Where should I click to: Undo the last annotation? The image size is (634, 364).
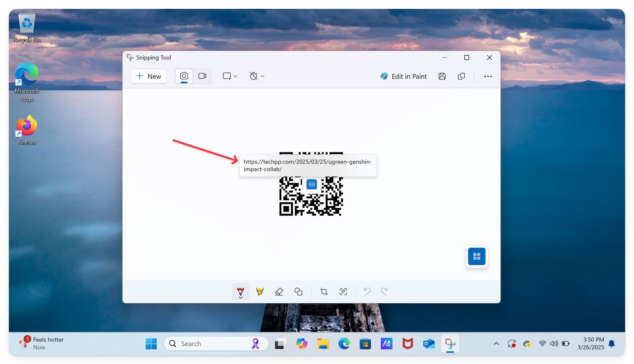click(x=367, y=291)
